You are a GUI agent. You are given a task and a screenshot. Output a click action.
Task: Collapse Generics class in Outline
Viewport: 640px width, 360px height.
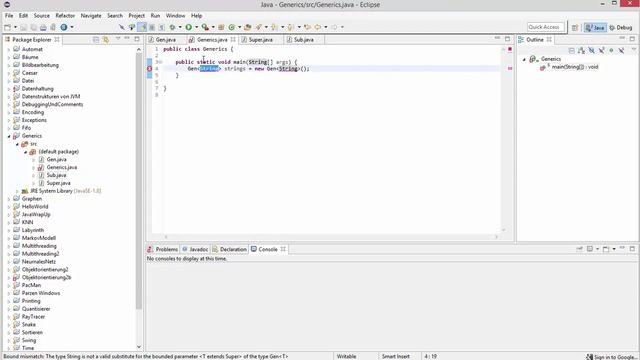tap(524, 60)
